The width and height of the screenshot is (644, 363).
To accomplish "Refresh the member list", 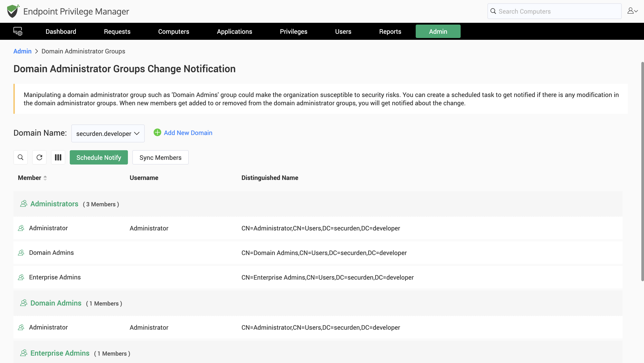I will coord(39,157).
